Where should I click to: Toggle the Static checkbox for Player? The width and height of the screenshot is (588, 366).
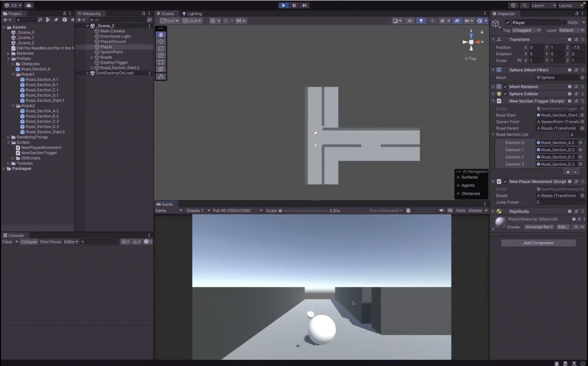pos(564,23)
